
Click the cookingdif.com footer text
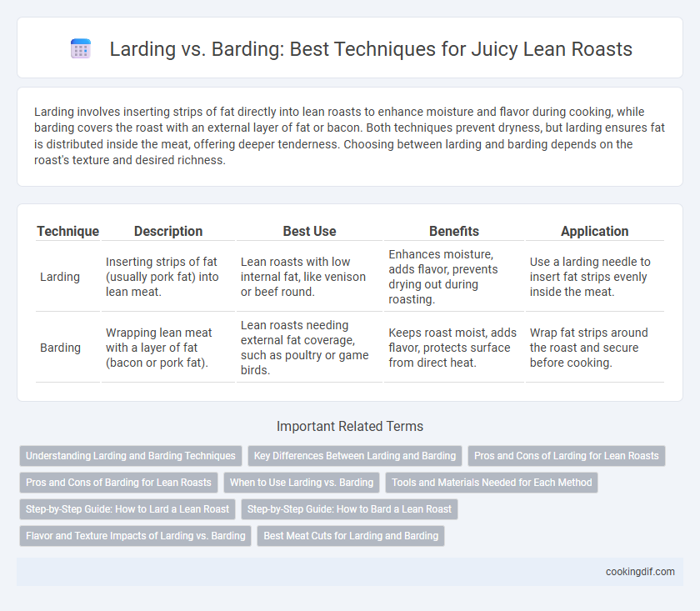click(640, 572)
